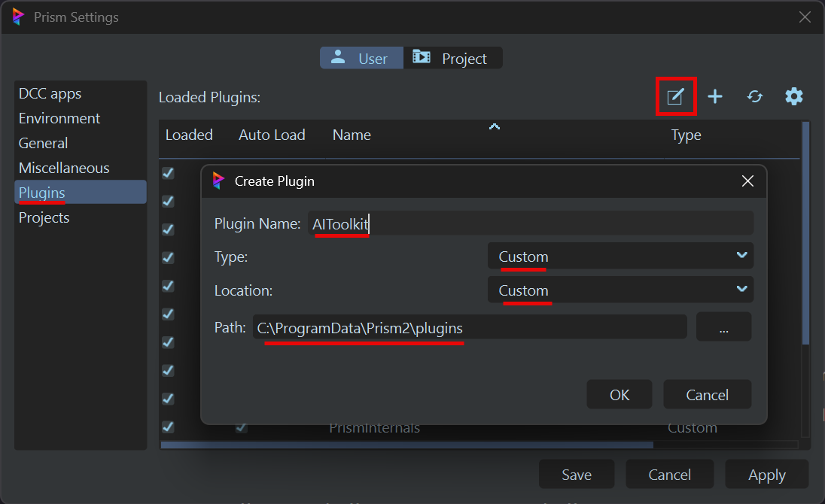Close the Create Plugin dialog

(x=747, y=181)
